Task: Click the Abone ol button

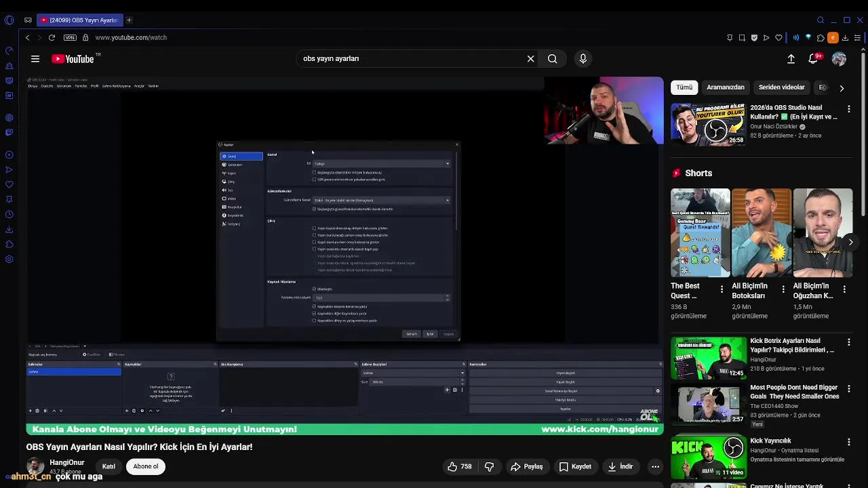Action: [146, 466]
